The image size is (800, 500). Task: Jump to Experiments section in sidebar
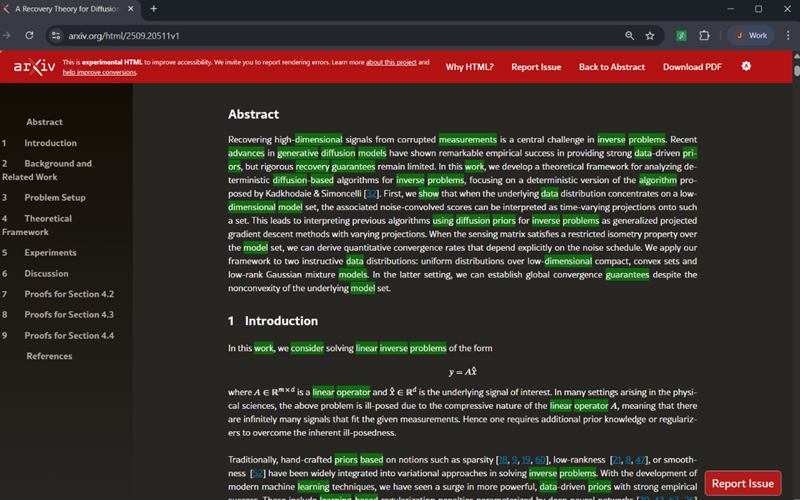point(50,253)
